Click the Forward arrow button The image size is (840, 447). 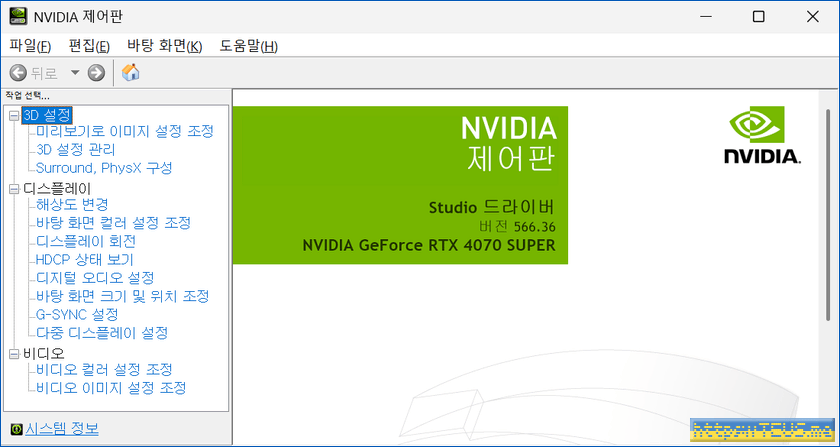coord(96,72)
